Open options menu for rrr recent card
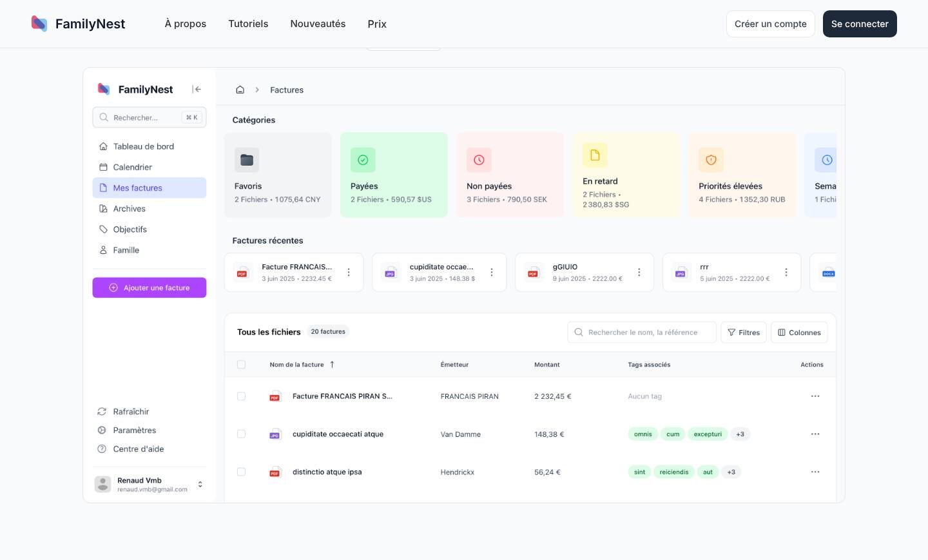Image resolution: width=928 pixels, height=560 pixels. tap(786, 273)
